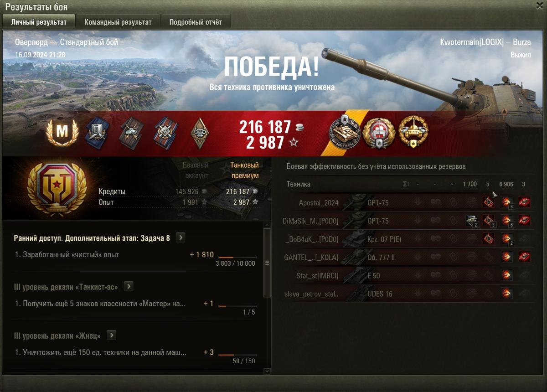
Task: Click the damage icon in Stat_st row
Action: 506,275
